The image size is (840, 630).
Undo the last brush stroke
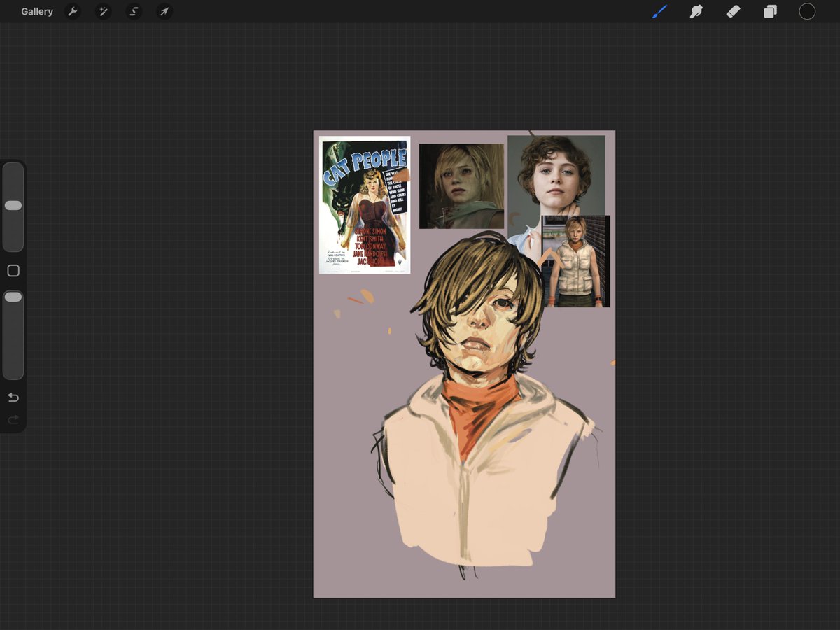tap(13, 397)
